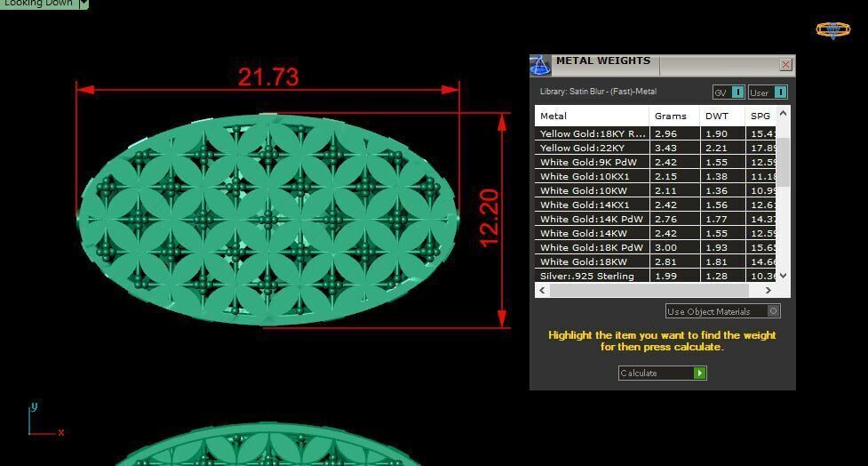Click the Matrix logo icon at the top right
Image resolution: width=868 pixels, height=466 pixels.
point(833,30)
